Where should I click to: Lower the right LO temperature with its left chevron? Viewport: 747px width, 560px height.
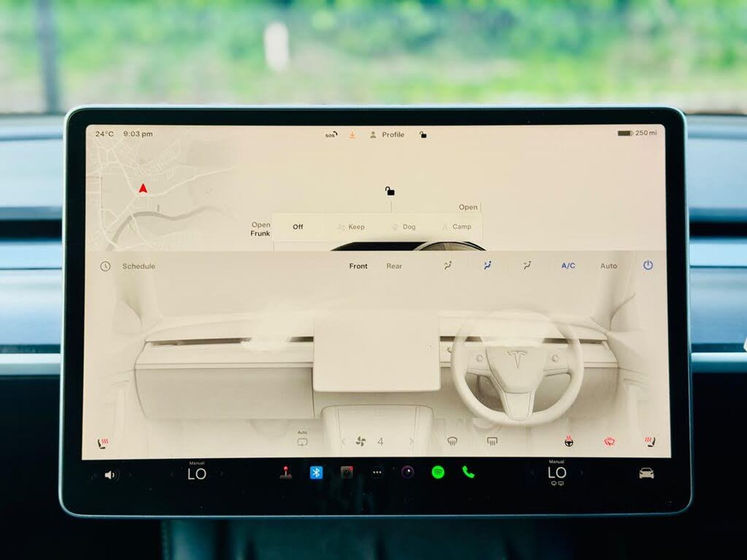[x=532, y=473]
